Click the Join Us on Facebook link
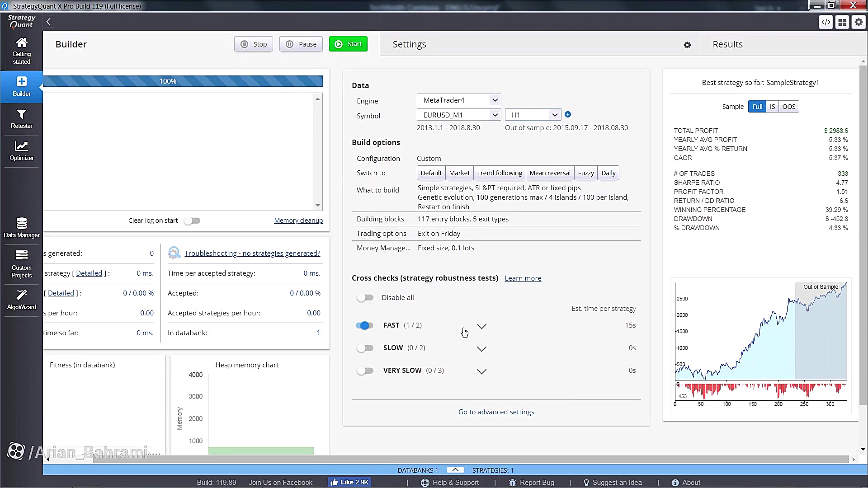The image size is (868, 488). pos(280,483)
